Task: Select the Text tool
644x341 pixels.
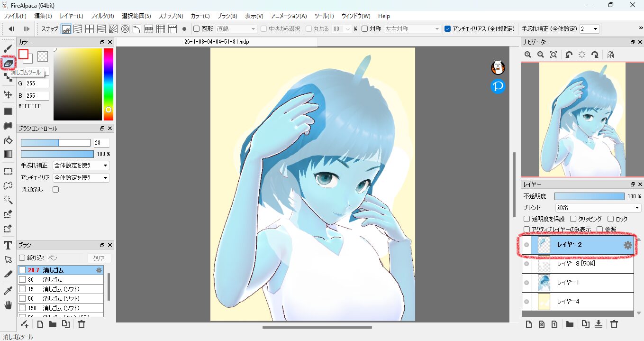Action: (x=8, y=245)
